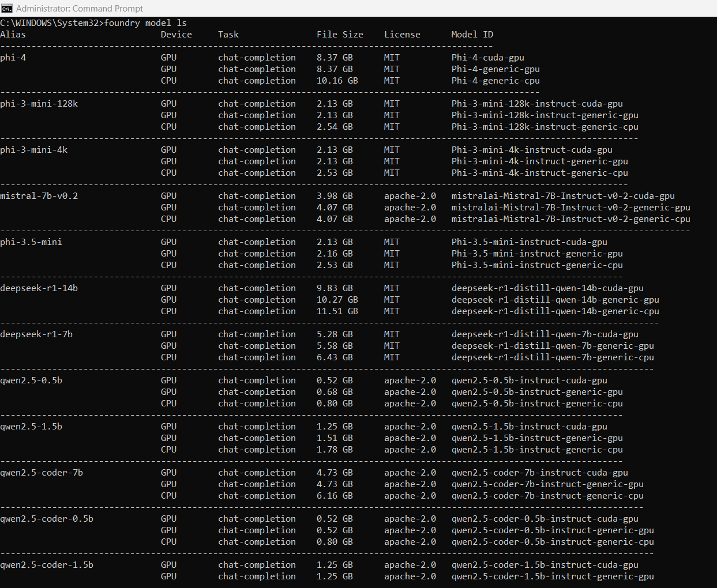This screenshot has height=588, width=717.
Task: Click 'Phi-3.5-mini-instruct-cuda-gpu' model ID
Action: [530, 242]
